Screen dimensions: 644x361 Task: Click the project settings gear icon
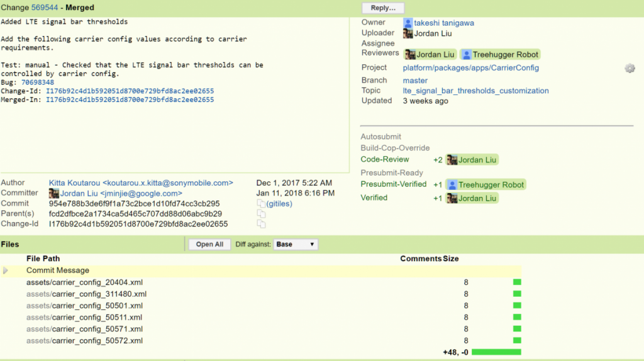[630, 68]
